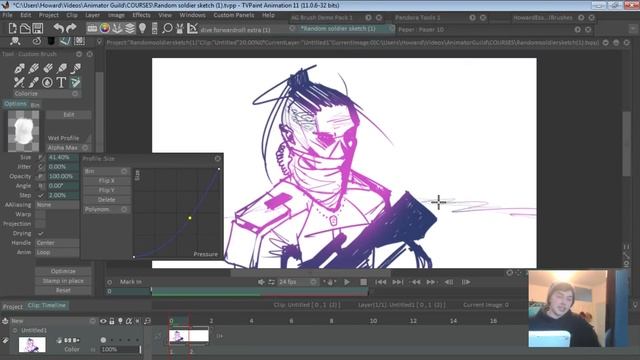
Task: Open a project with the folder icon
Action: pyautogui.click(x=25, y=28)
